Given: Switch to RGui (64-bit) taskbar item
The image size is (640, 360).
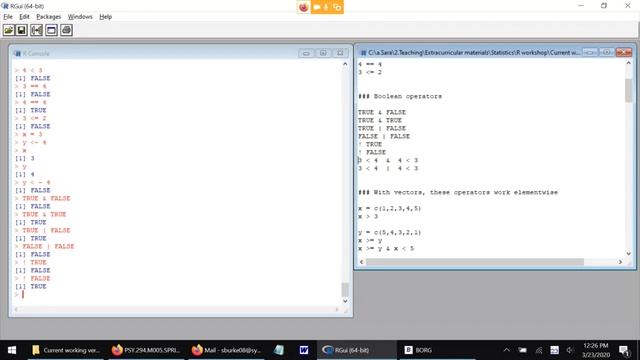Looking at the screenshot, I should pos(356,350).
